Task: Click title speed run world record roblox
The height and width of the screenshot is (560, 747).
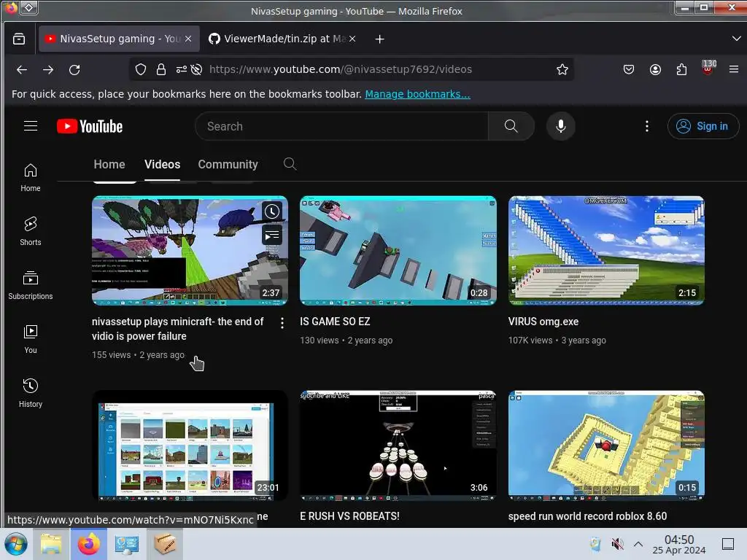Action: coord(587,516)
